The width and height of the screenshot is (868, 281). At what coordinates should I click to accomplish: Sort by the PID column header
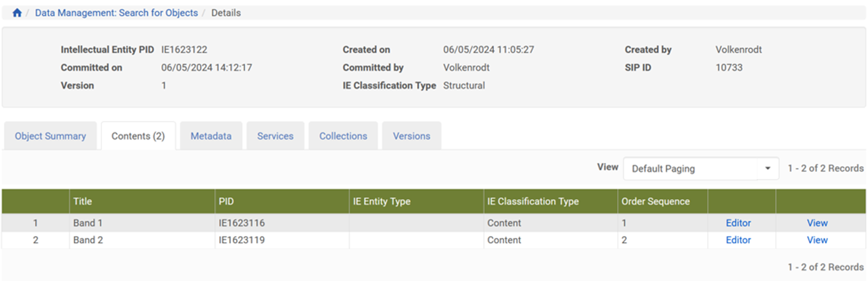tap(226, 202)
